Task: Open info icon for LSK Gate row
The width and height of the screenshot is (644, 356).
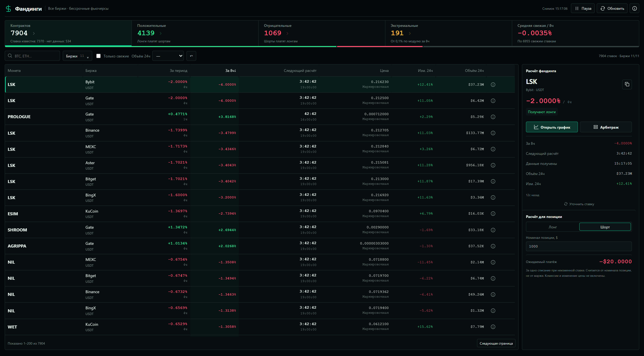Action: (x=493, y=101)
